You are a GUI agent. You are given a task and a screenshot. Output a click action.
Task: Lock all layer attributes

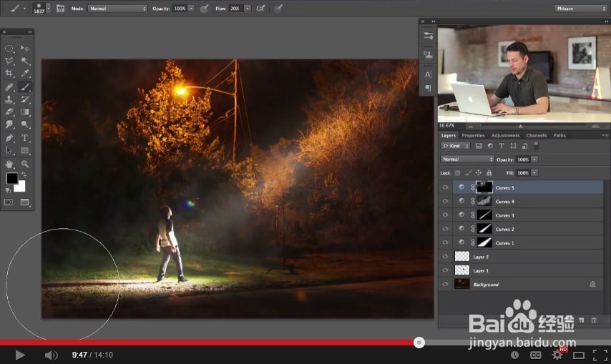(489, 173)
